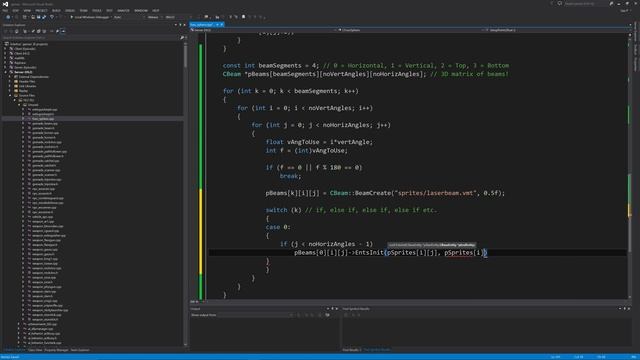Open the members navigation dropdown at right

pos(557,30)
